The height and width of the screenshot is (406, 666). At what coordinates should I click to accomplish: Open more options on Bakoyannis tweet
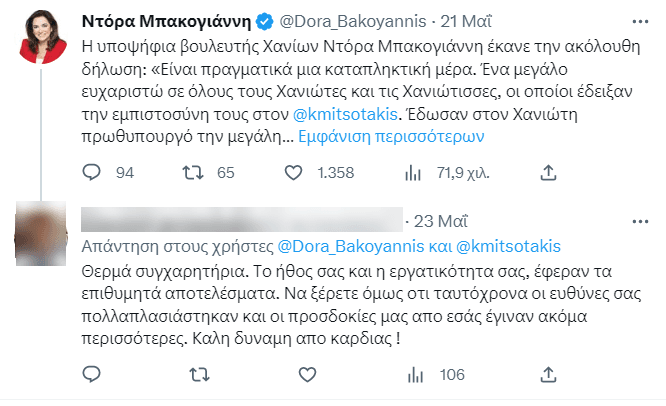pyautogui.click(x=639, y=20)
